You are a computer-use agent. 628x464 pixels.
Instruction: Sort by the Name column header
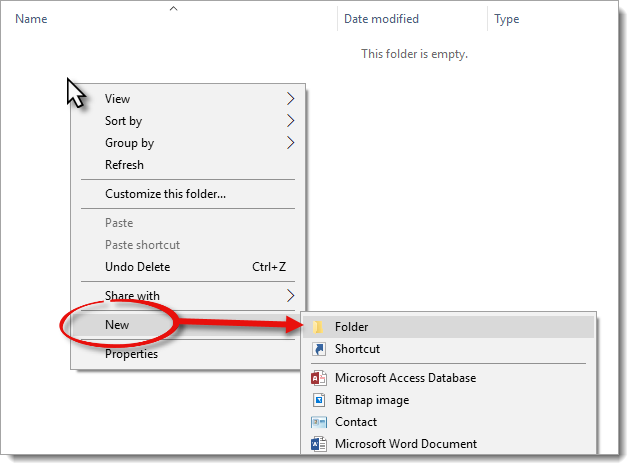[x=31, y=19]
